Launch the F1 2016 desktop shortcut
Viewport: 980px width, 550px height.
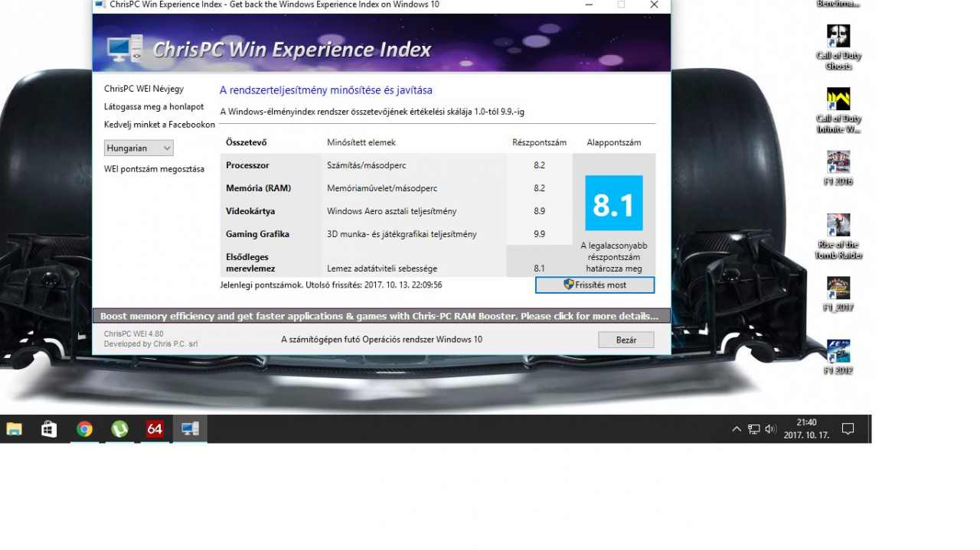pos(838,168)
